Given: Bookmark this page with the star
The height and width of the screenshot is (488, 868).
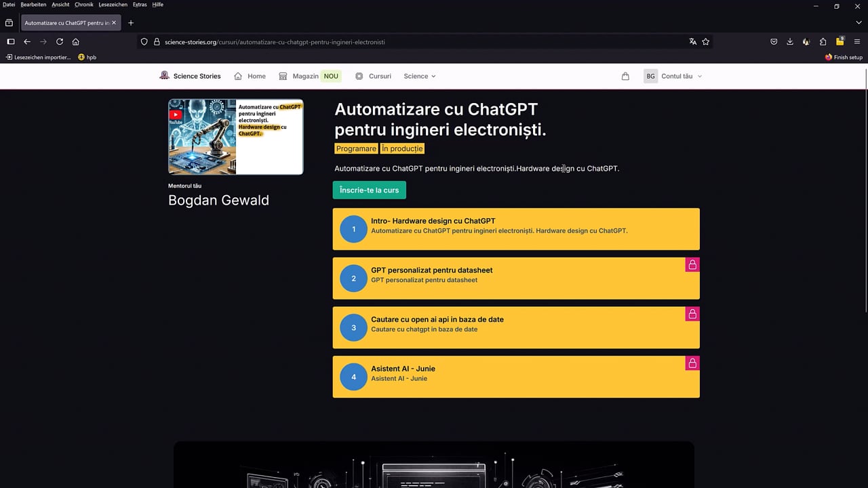Looking at the screenshot, I should pyautogui.click(x=706, y=41).
